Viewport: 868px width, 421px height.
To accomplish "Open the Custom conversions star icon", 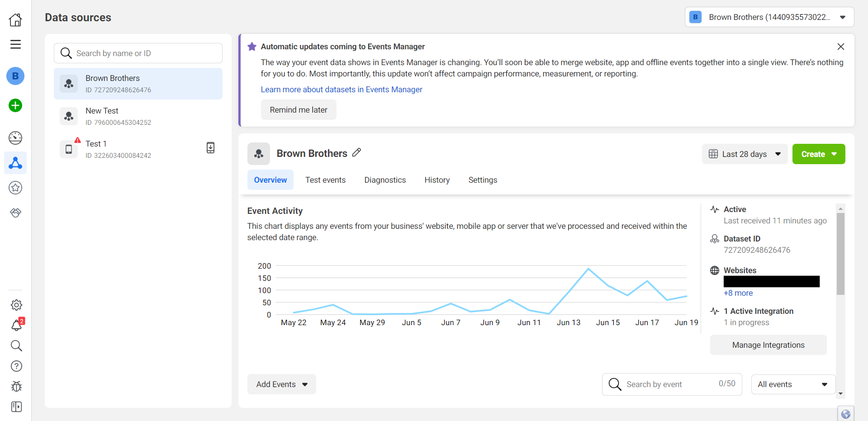I will click(15, 188).
